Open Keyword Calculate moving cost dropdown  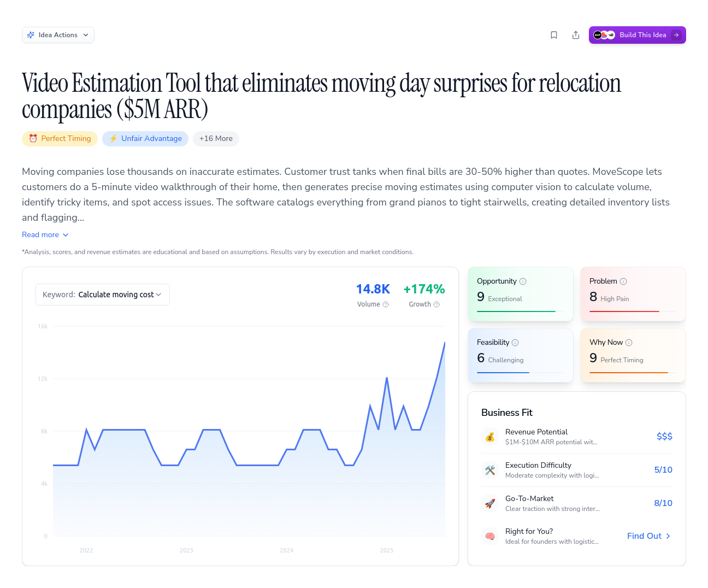click(103, 295)
